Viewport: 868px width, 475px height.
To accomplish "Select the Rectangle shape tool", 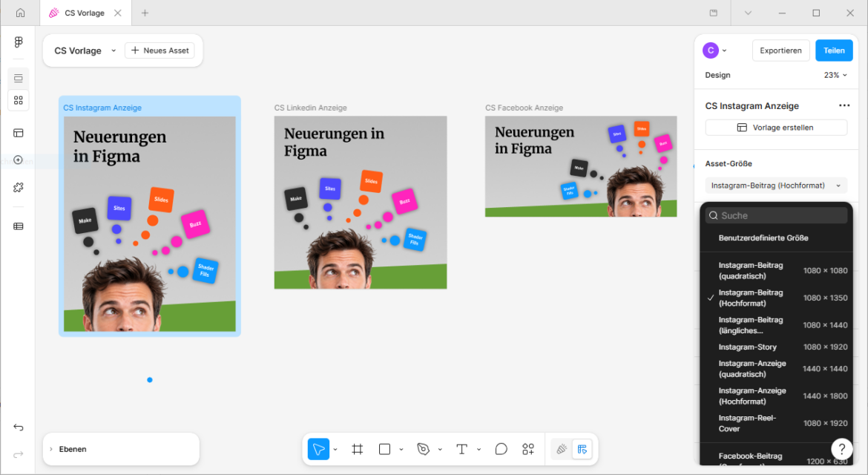I will [385, 449].
